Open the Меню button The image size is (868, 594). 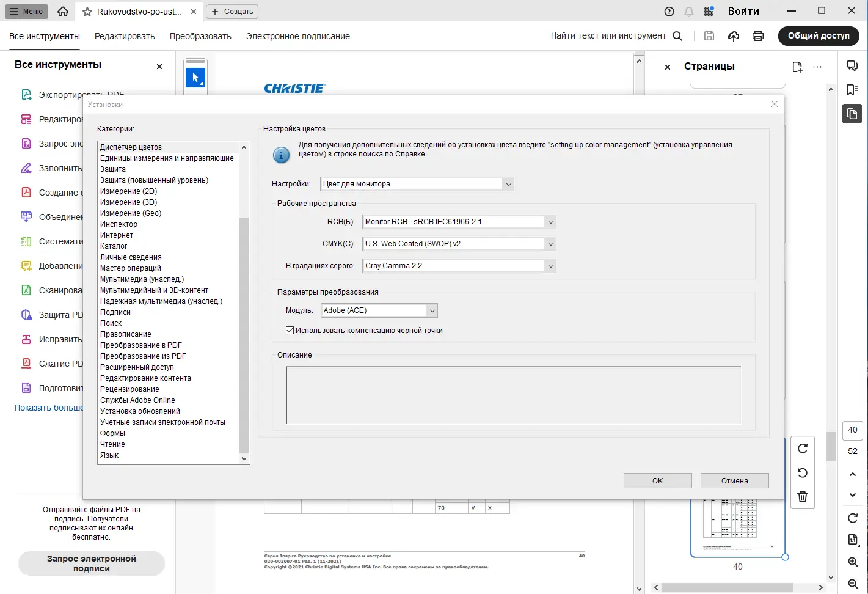pyautogui.click(x=27, y=12)
